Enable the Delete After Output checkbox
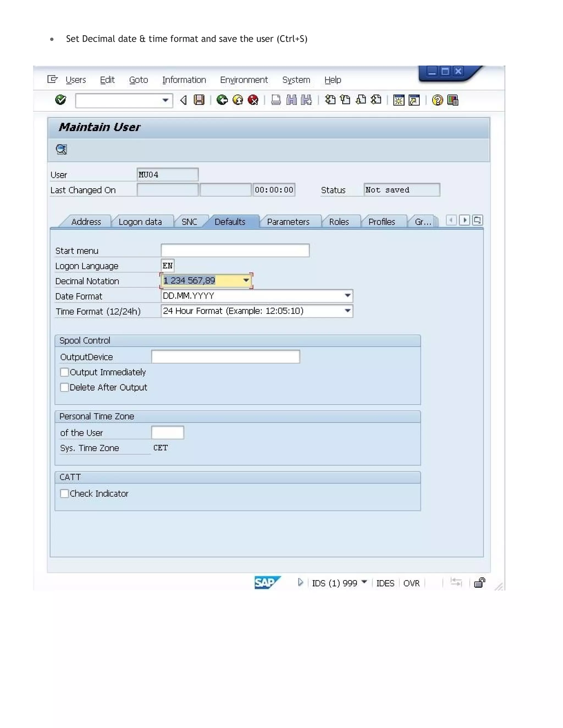Viewport: 563px width, 728px height. (64, 387)
